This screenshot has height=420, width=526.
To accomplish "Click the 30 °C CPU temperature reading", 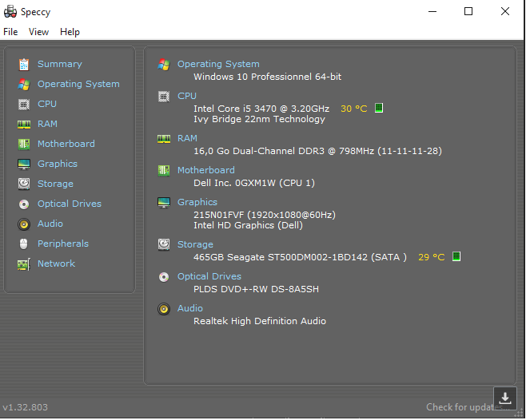I will 353,109.
